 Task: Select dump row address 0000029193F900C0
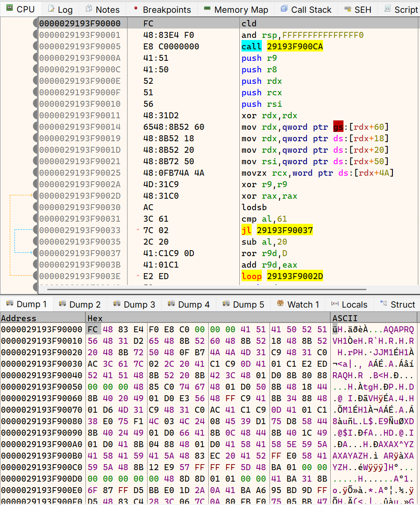(x=42, y=467)
